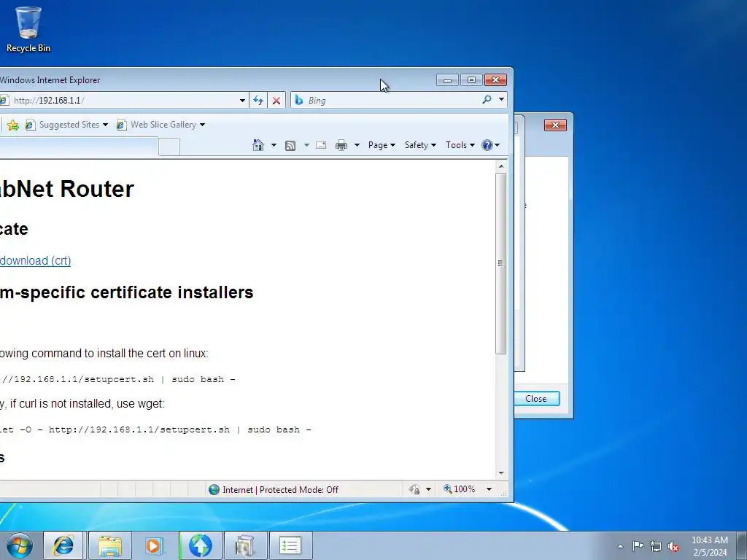This screenshot has width=747, height=560.
Task: Restore down the Internet Explorer window
Action: coord(472,80)
